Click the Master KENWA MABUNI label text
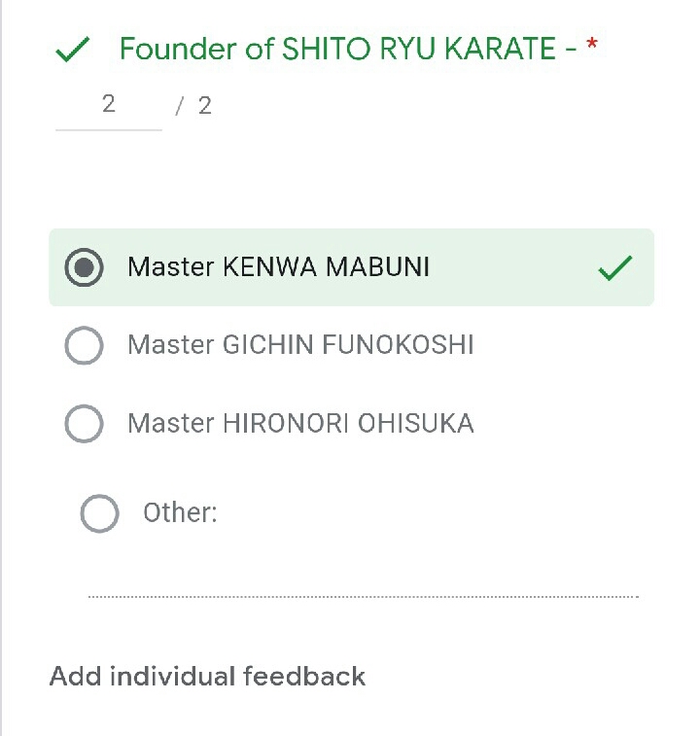The height and width of the screenshot is (736, 700). tap(278, 267)
